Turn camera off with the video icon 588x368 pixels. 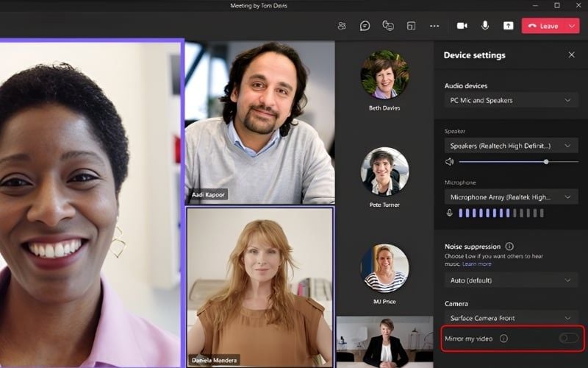coord(462,26)
